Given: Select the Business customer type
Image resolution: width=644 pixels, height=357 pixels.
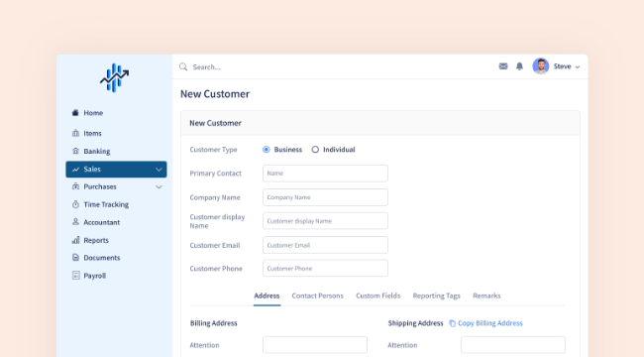Looking at the screenshot, I should coord(267,150).
